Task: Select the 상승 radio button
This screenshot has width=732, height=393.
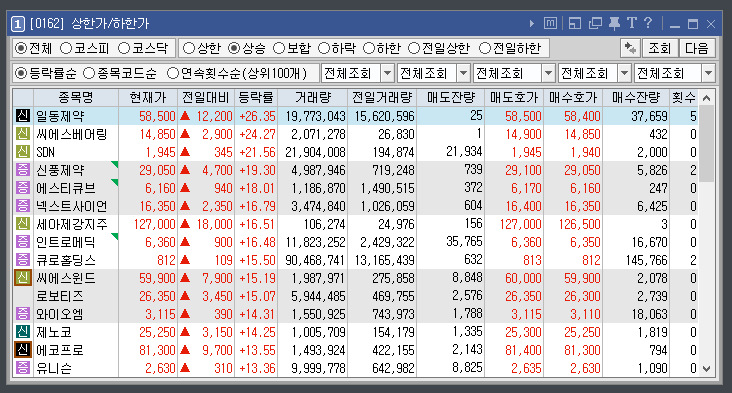Action: [x=234, y=48]
